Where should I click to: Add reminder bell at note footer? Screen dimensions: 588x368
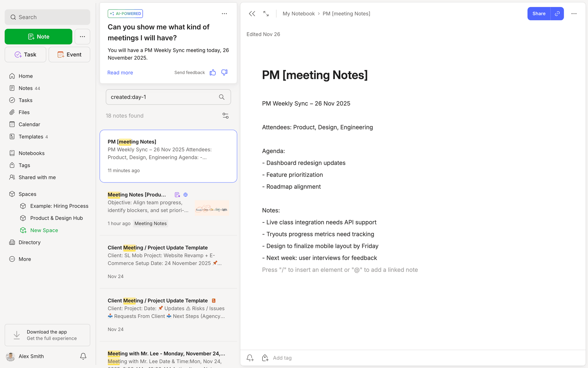(250, 358)
